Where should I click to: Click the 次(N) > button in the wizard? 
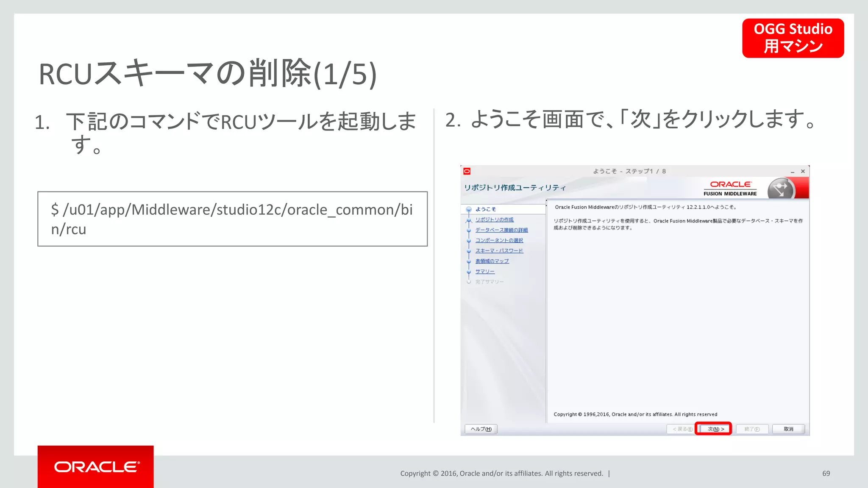(715, 429)
